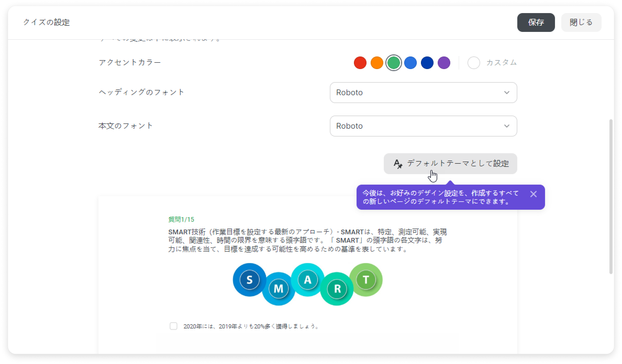Open the 本文のフォント Roboto dropdown
This screenshot has width=622, height=364.
(x=423, y=126)
